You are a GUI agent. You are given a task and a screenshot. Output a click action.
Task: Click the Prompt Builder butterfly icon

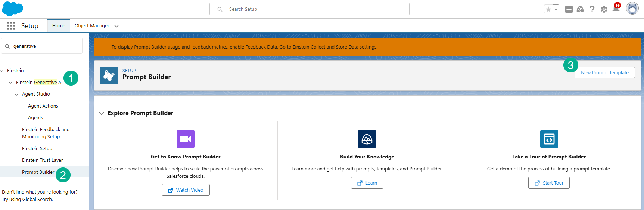coord(109,75)
